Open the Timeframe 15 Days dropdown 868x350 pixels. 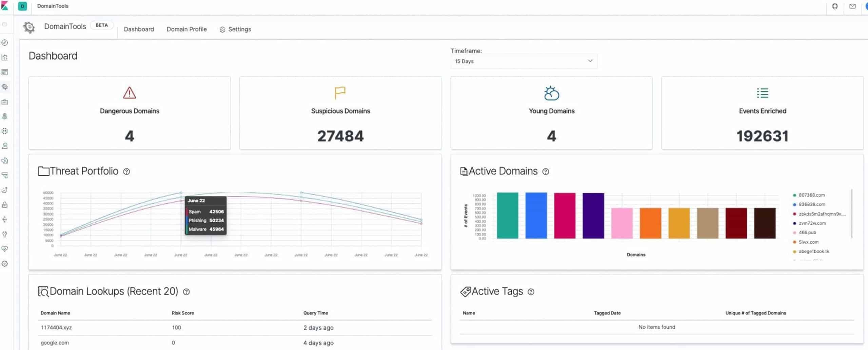pyautogui.click(x=524, y=61)
